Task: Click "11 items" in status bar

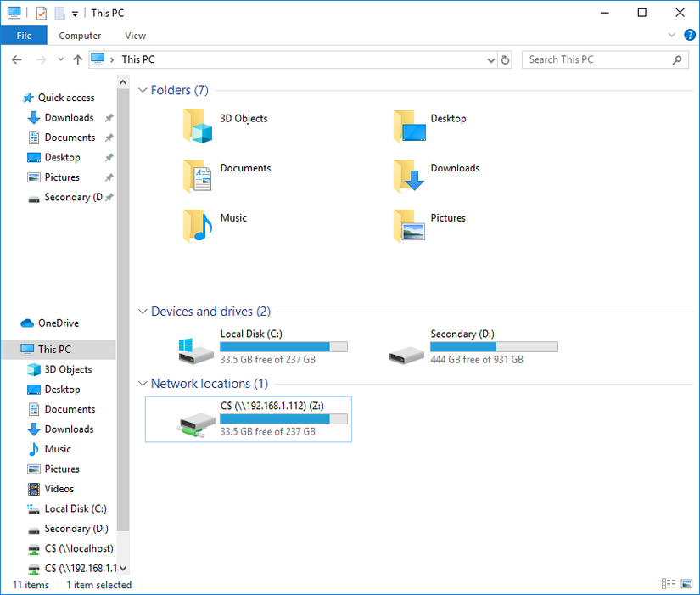Action: coord(31,585)
